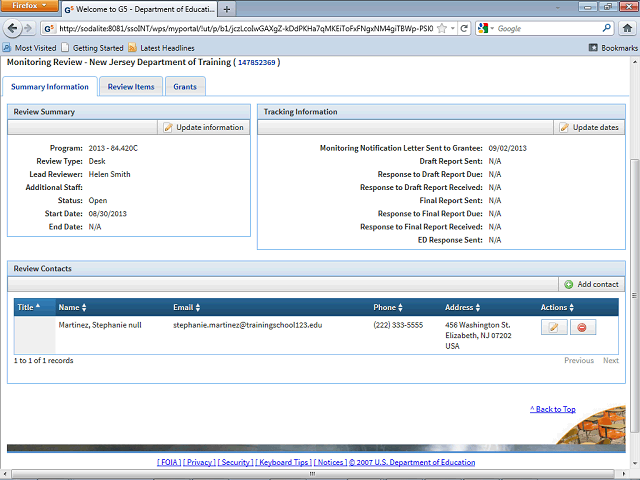Sort contacts by Address column

coord(462,307)
